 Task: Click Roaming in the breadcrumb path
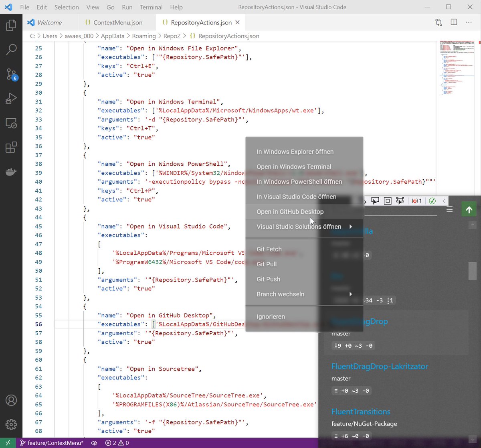[143, 36]
